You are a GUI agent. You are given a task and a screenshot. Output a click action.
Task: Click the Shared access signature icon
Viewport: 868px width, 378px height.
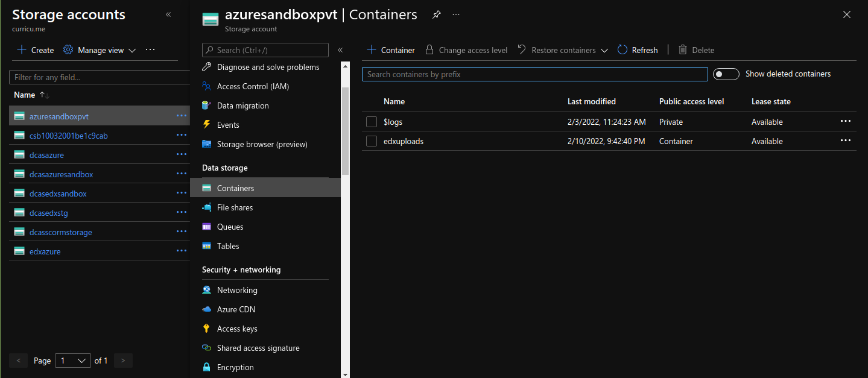[207, 348]
